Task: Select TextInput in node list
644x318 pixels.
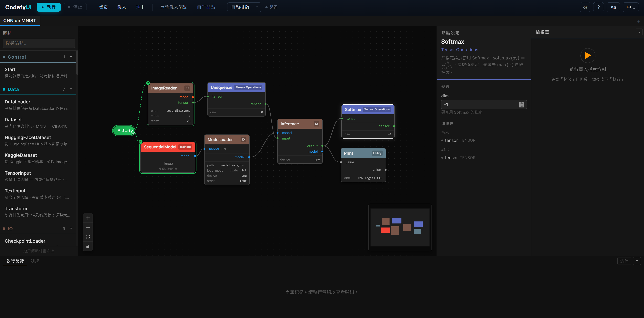Action: pyautogui.click(x=38, y=194)
